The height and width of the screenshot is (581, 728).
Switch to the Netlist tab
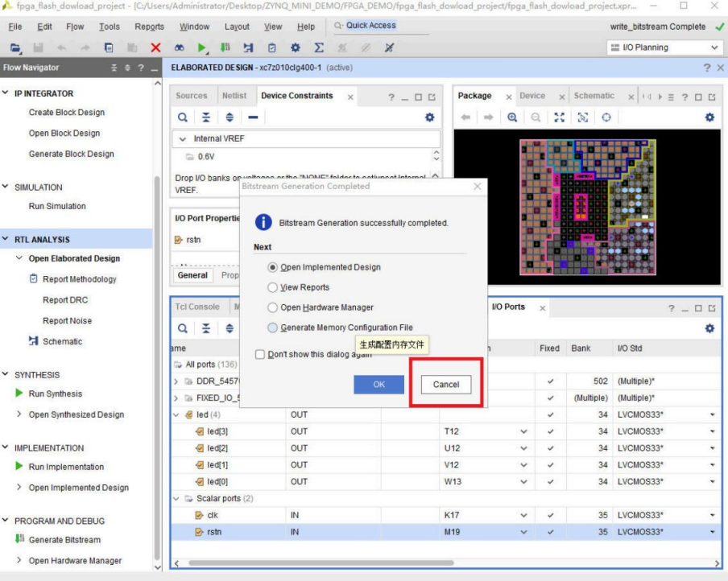tap(234, 96)
